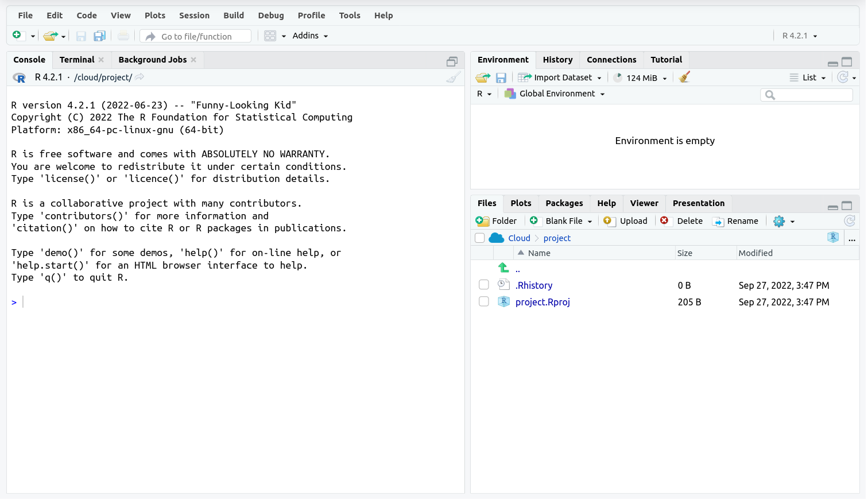The width and height of the screenshot is (868, 500).
Task: Open the Session menu
Action: click(194, 15)
